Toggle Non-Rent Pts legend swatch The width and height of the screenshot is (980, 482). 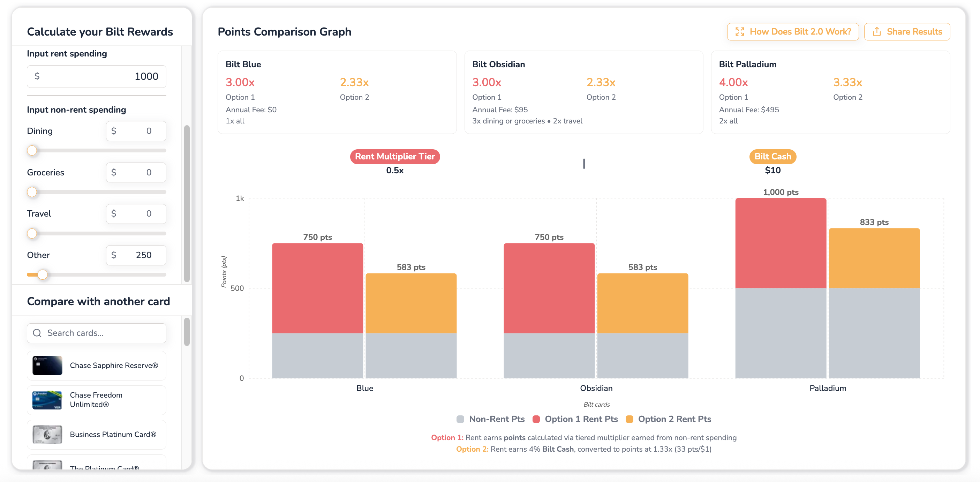460,419
